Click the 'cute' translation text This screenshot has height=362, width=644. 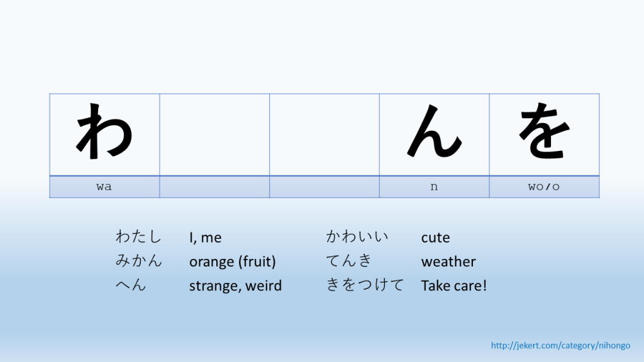pos(435,238)
